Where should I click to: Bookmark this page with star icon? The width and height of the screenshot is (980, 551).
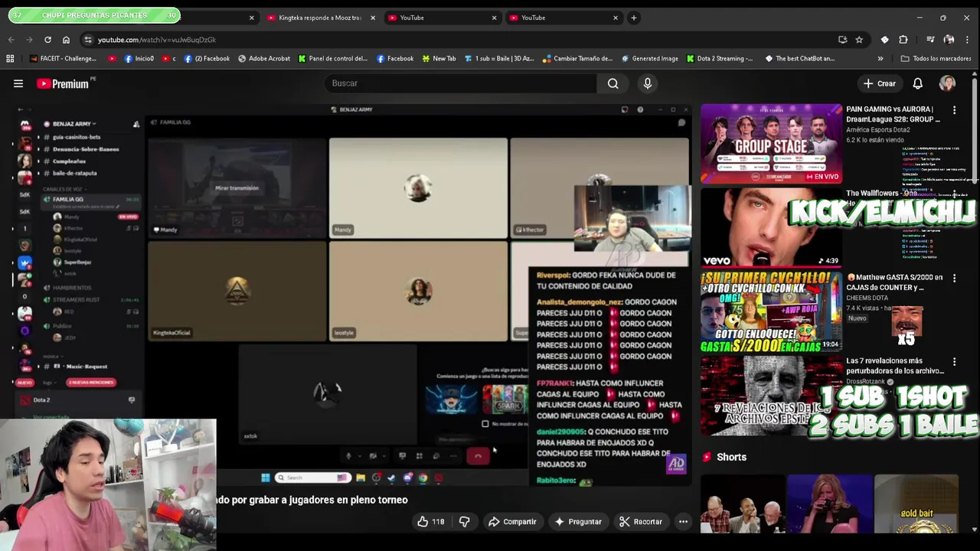[859, 40]
